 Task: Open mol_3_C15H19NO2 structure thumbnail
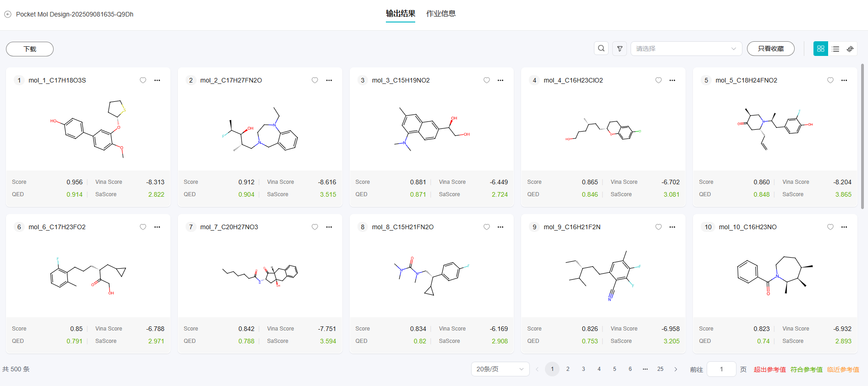pyautogui.click(x=432, y=130)
